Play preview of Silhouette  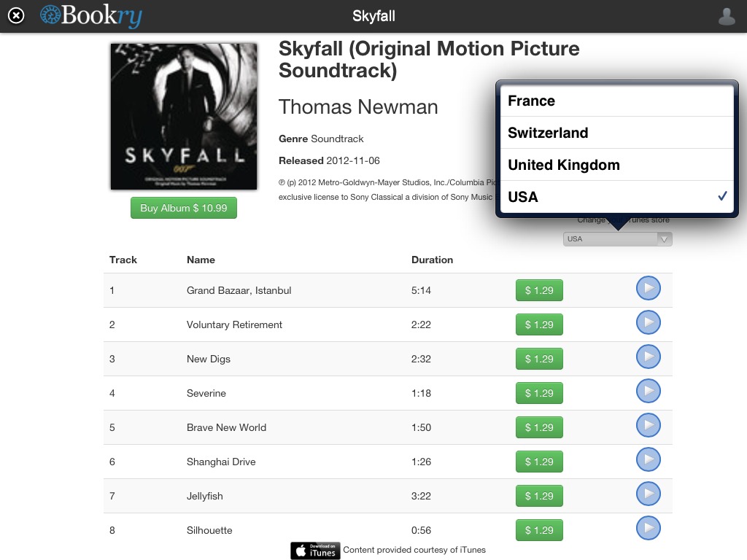tap(648, 528)
